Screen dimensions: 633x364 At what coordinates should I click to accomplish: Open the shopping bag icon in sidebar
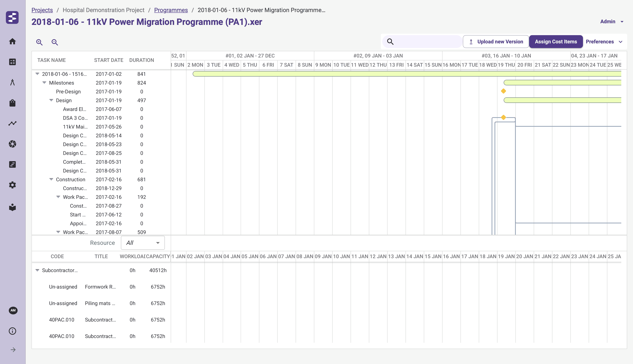coord(12,103)
